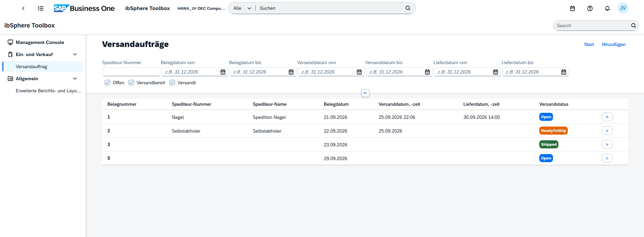
Task: Click the 30.09.2026 14:00 cell
Action: (481, 117)
